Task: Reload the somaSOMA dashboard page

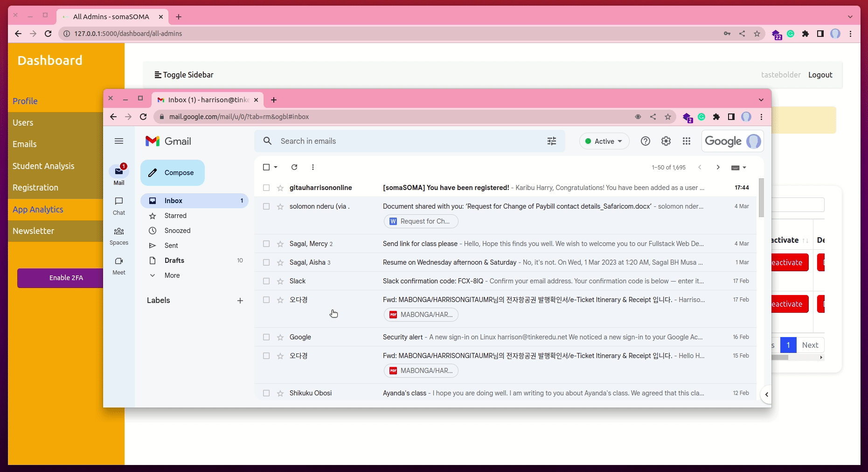Action: (48, 34)
